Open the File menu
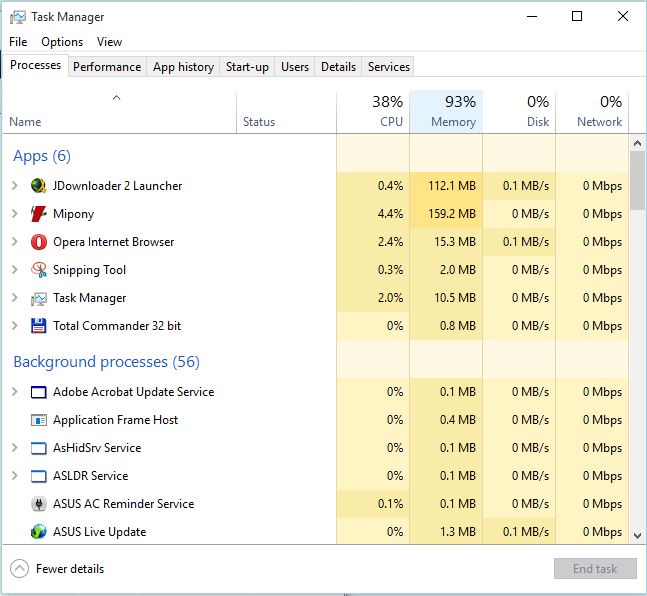Viewport: 647px width, 596px height. [x=18, y=42]
